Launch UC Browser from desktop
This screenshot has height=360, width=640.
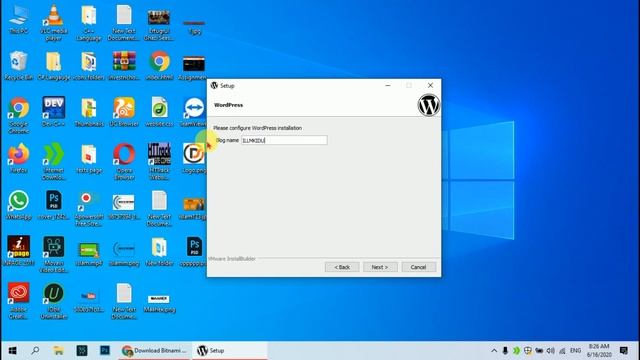[x=124, y=111]
